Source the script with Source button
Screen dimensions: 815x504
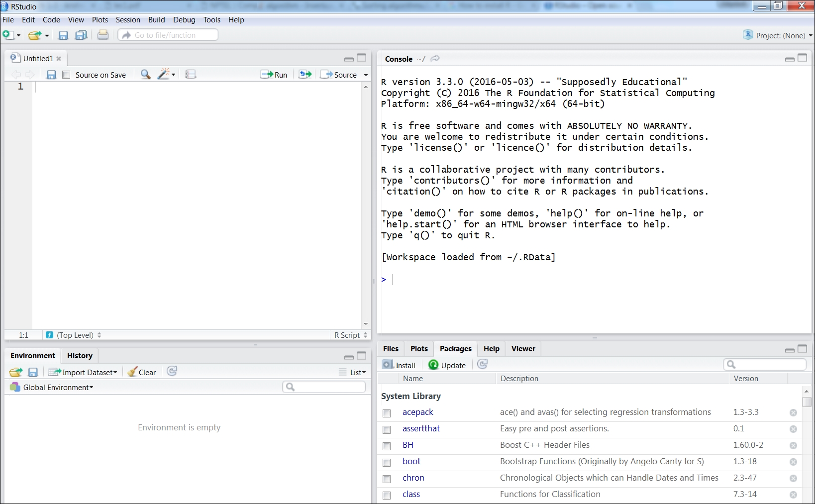point(339,75)
